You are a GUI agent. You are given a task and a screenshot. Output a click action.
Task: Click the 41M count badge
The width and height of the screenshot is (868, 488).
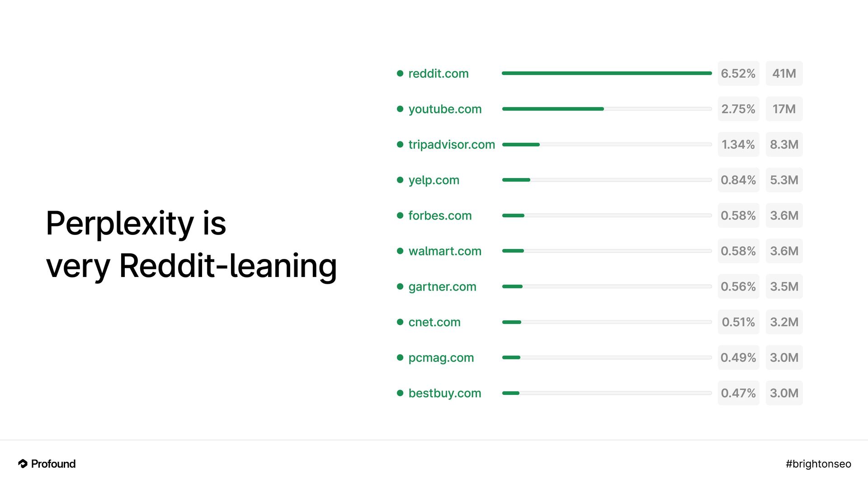pyautogui.click(x=784, y=73)
